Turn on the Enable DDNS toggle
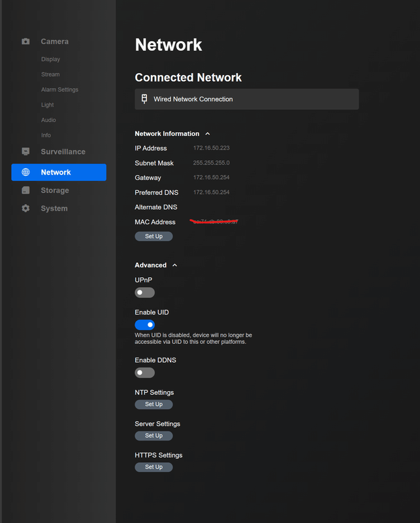This screenshot has height=523, width=420. coord(144,373)
